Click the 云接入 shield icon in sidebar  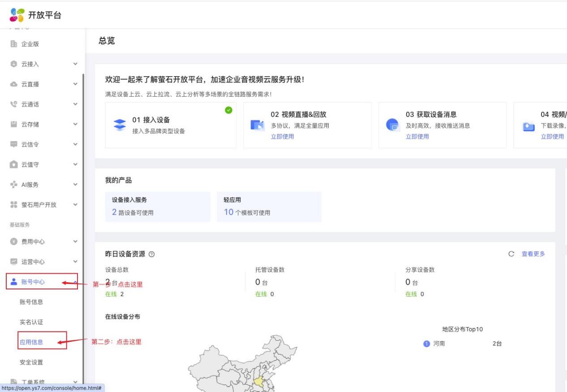pyautogui.click(x=13, y=64)
